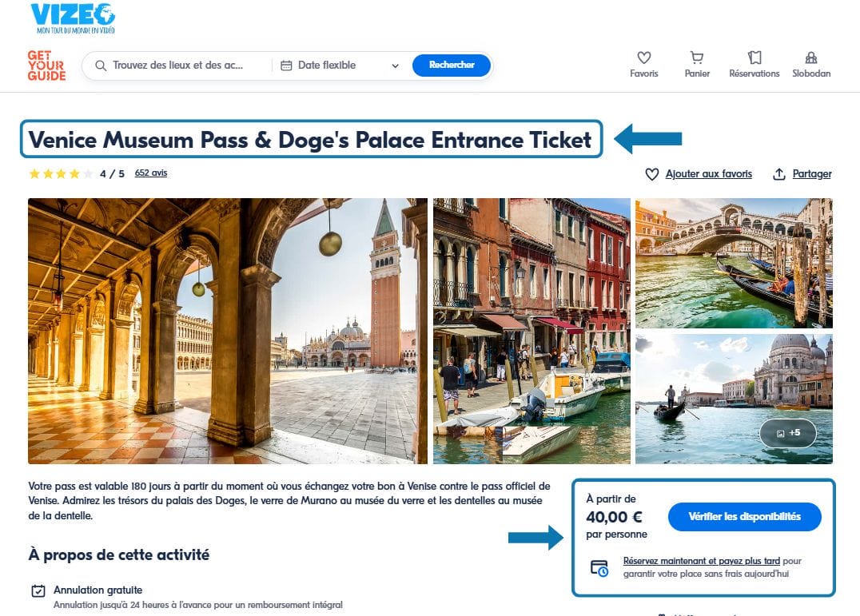Viewport: 860px width, 616px height.
Task: Open the Favoris heart icon
Action: (x=644, y=58)
